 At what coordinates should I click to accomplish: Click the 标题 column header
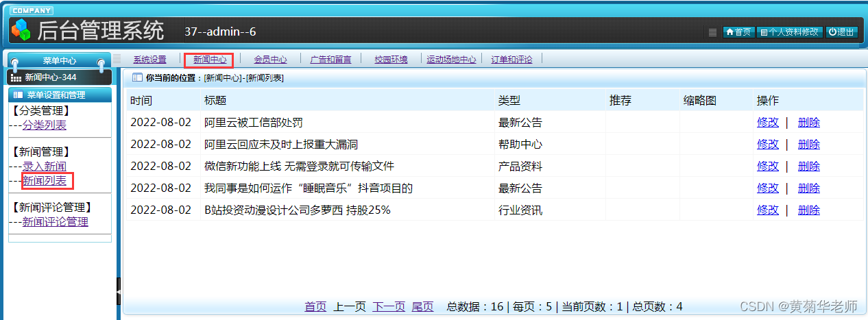[x=215, y=101]
